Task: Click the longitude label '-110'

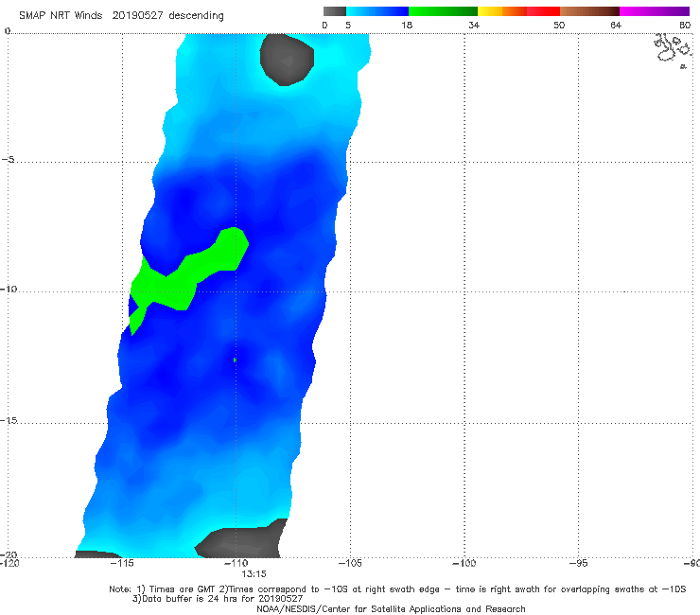Action: tap(236, 563)
